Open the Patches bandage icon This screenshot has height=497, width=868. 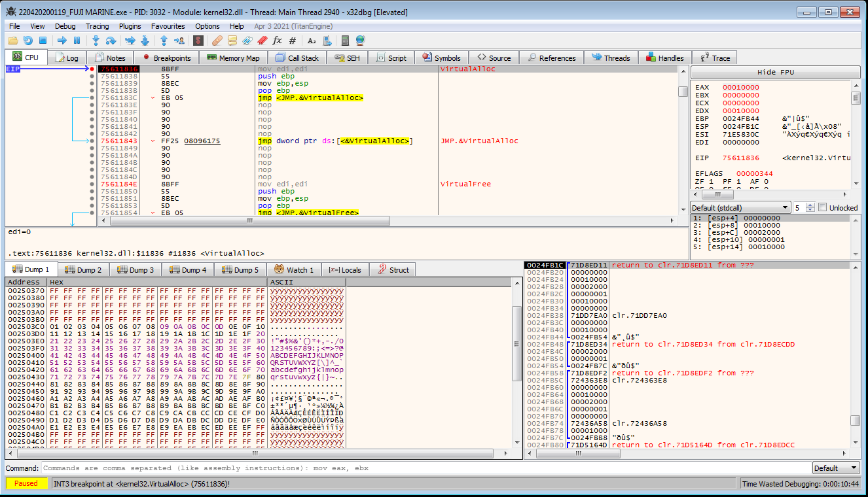[x=217, y=41]
